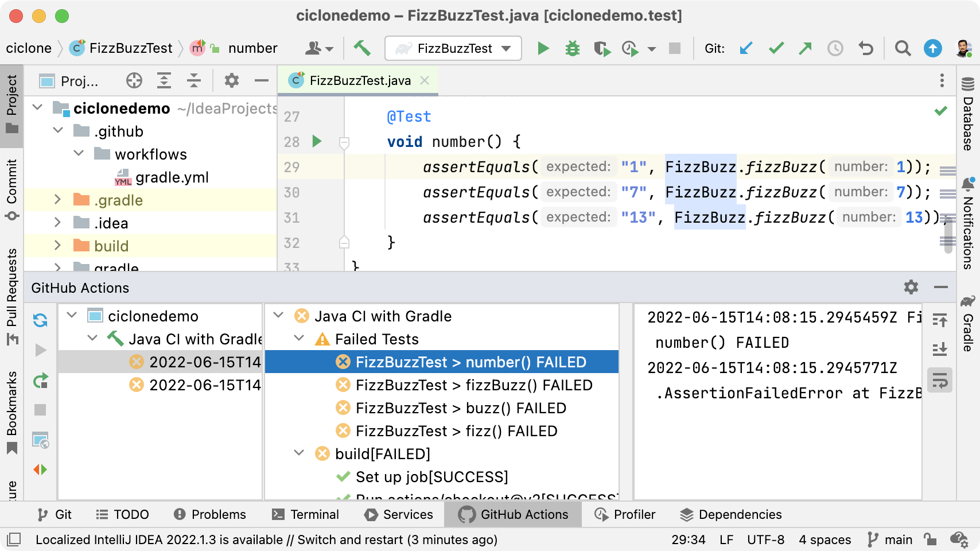Collapse the build[FAILED] node
Screen dimensions: 980x551
pos(299,453)
